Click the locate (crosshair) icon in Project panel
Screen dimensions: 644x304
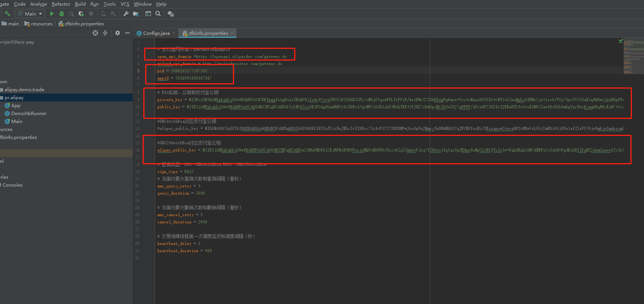95,33
